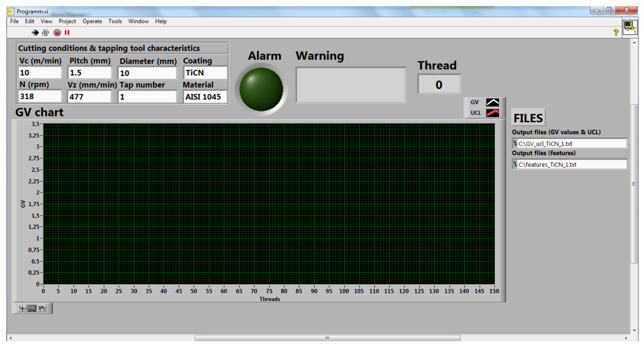Open the Tools menu
Image resolution: width=644 pixels, height=349 pixels.
[x=115, y=21]
